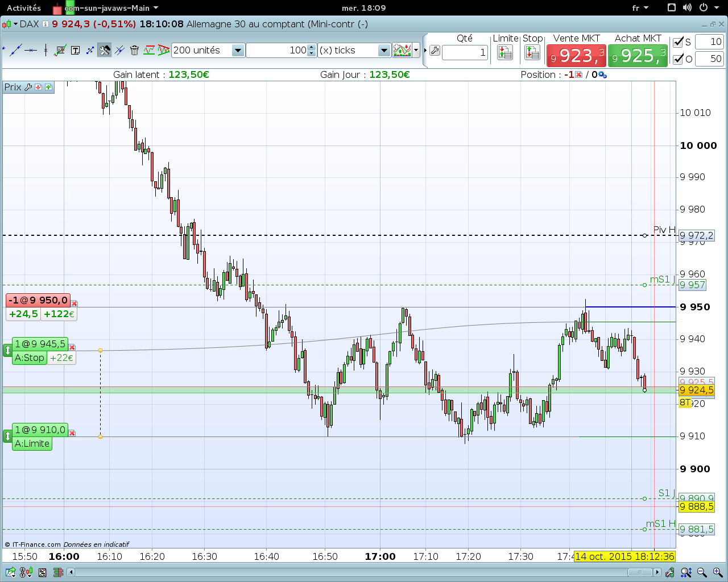Click the Stop order icon
Screen dimensions: 728x582
pyautogui.click(x=532, y=52)
